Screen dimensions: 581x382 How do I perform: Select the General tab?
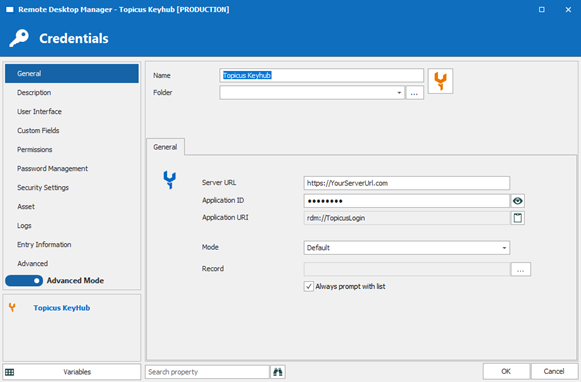tap(165, 147)
